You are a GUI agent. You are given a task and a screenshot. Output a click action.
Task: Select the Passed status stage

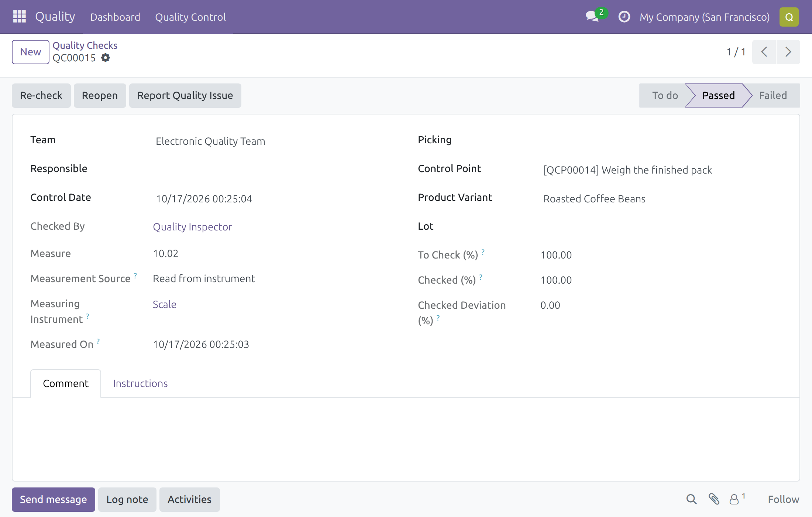(x=718, y=96)
